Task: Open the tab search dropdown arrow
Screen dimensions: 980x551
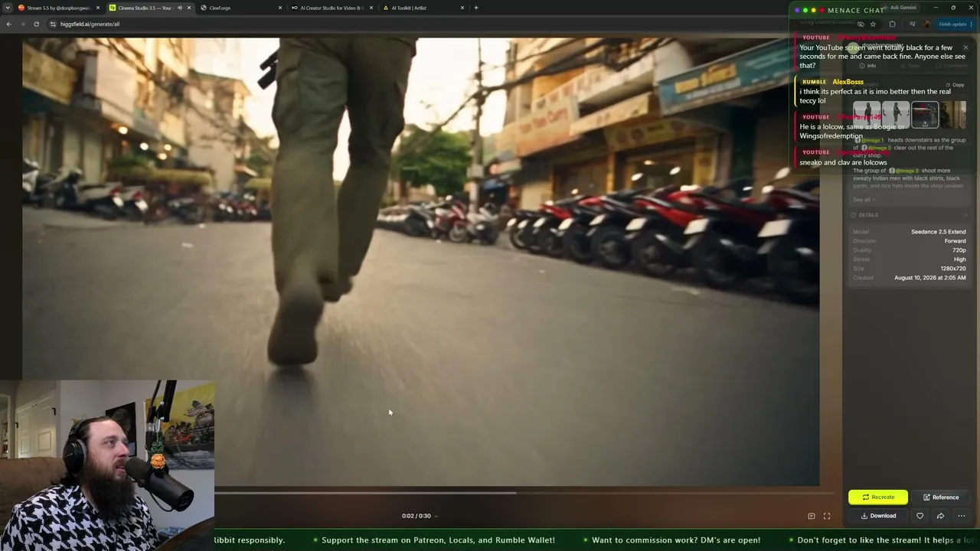Action: 8,8
